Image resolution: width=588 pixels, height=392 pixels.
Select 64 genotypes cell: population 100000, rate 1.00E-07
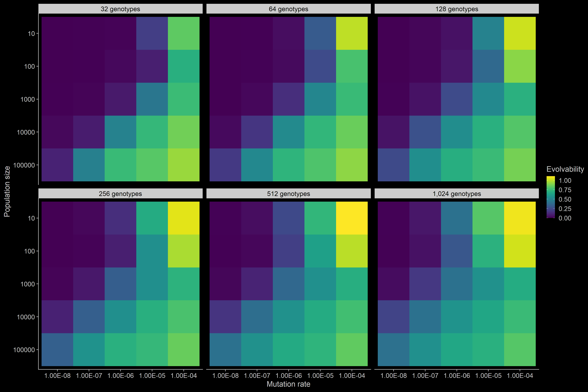point(257,165)
